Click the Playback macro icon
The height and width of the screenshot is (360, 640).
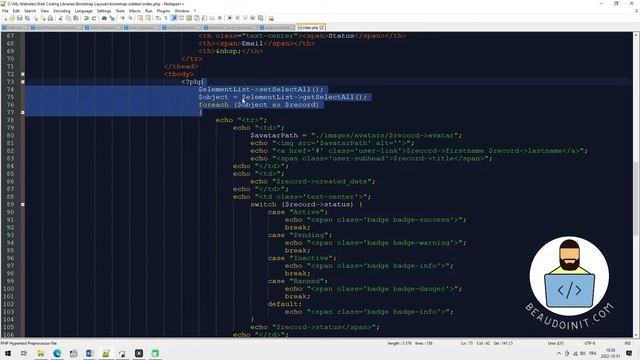[245, 18]
